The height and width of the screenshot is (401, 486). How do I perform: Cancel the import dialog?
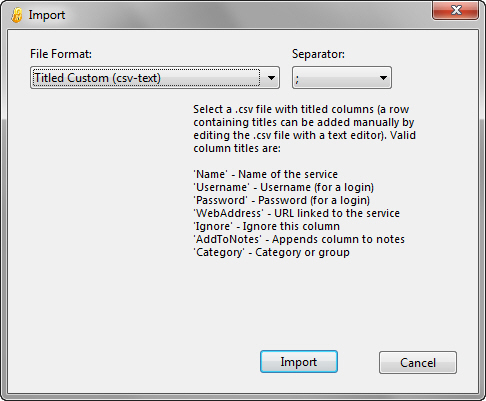coord(418,362)
